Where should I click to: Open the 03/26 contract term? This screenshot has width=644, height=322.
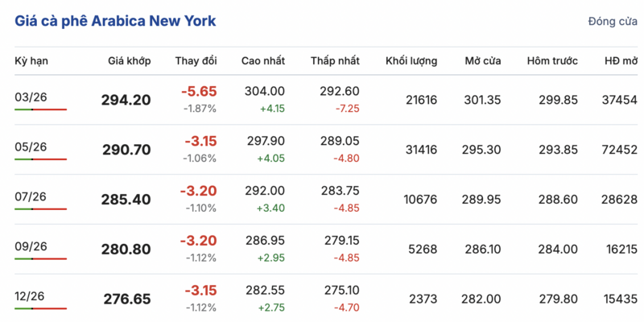[x=31, y=97]
